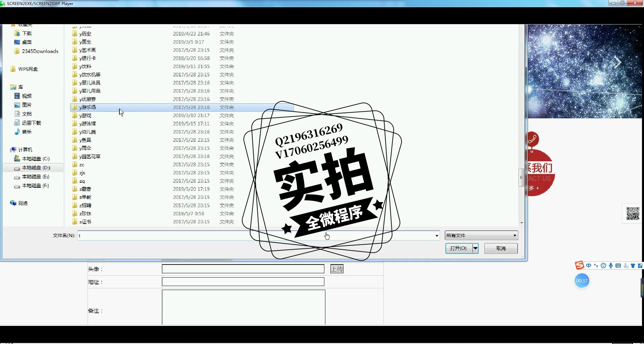Click the 取消 cancel button
This screenshot has height=344, width=644.
click(501, 248)
